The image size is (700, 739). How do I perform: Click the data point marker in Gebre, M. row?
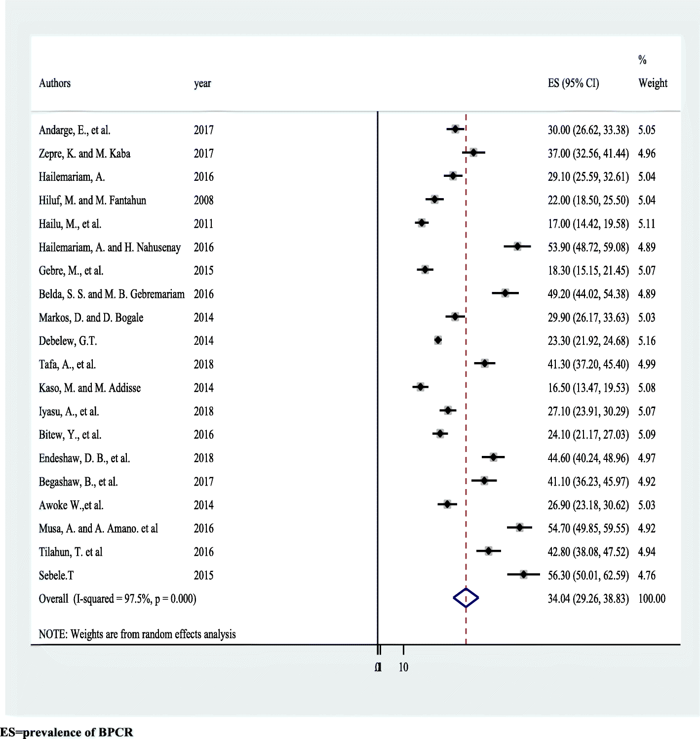(x=425, y=270)
